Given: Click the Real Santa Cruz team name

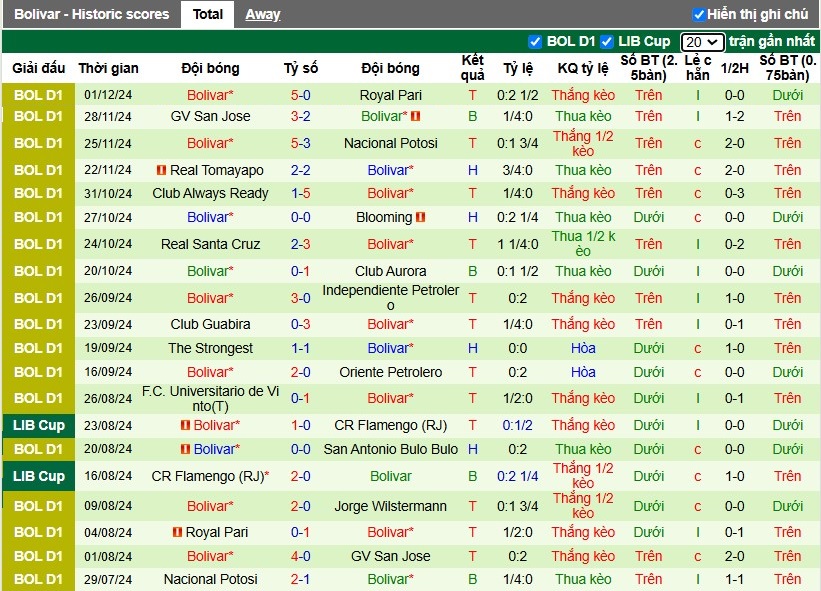Looking at the screenshot, I should pos(210,244).
